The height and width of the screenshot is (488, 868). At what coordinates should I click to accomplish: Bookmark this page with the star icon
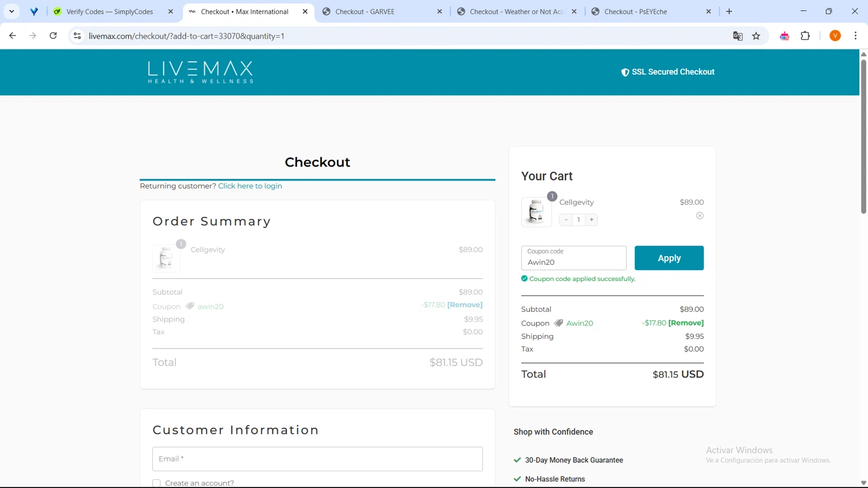click(756, 36)
